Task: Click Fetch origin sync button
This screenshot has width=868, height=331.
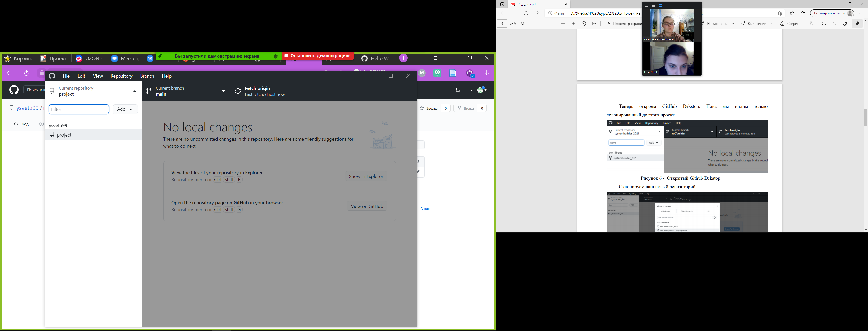Action: [x=275, y=91]
